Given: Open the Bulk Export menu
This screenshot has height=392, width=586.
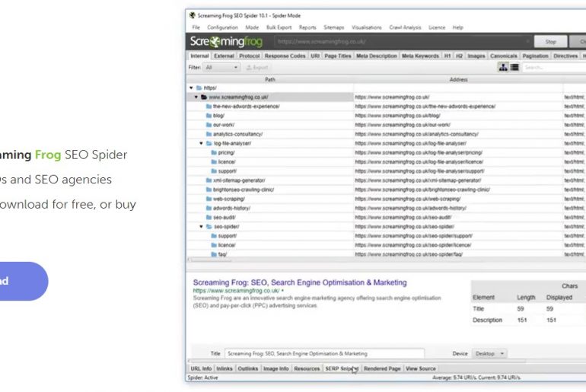Looking at the screenshot, I should click(x=279, y=27).
